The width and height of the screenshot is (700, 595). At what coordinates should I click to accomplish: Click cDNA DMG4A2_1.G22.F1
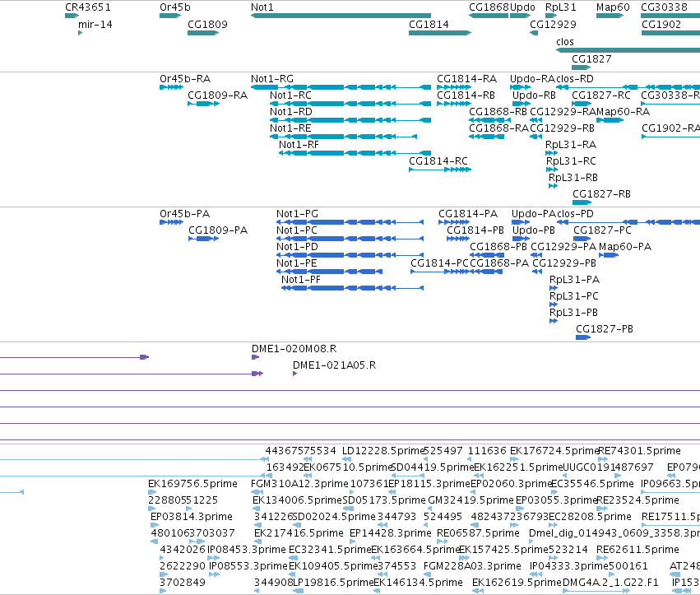pyautogui.click(x=596, y=591)
